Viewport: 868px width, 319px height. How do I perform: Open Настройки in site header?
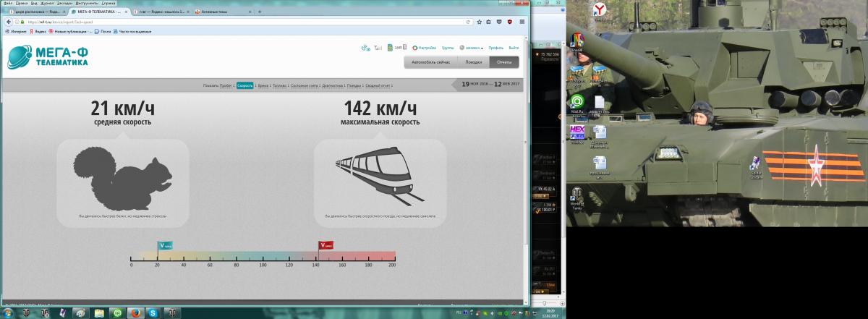(x=424, y=48)
